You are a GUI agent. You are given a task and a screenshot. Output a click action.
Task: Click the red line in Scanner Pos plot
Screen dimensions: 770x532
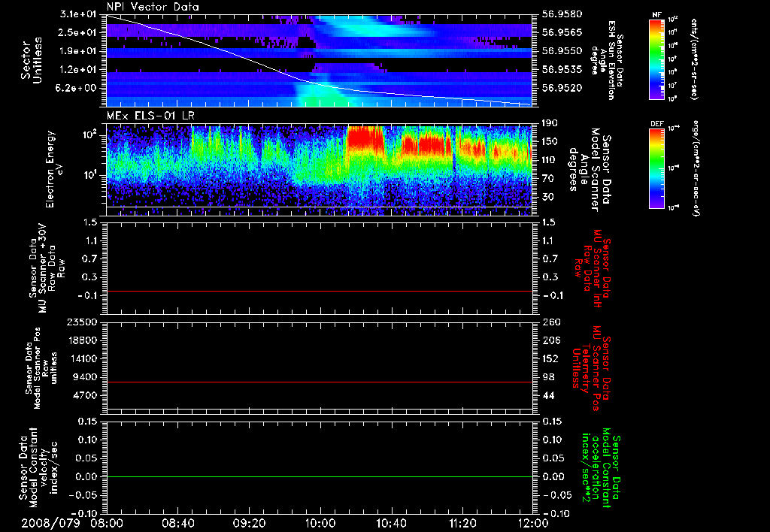[320, 382]
